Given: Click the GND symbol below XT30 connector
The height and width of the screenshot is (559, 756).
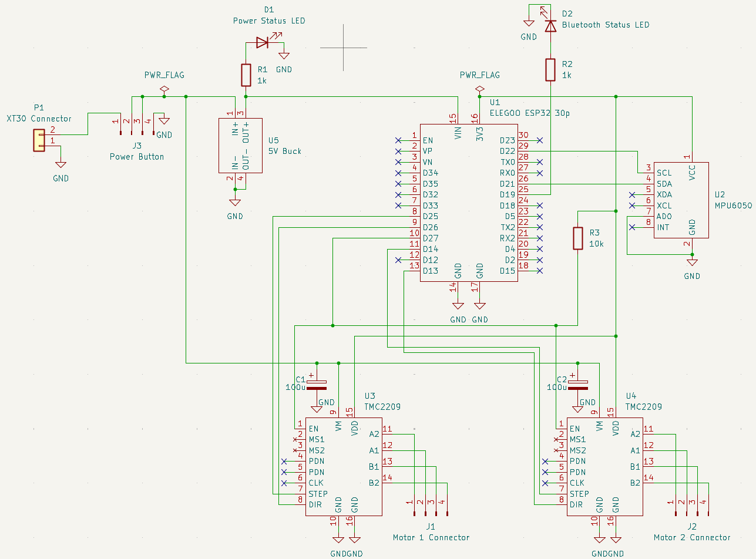Looking at the screenshot, I should [61, 166].
